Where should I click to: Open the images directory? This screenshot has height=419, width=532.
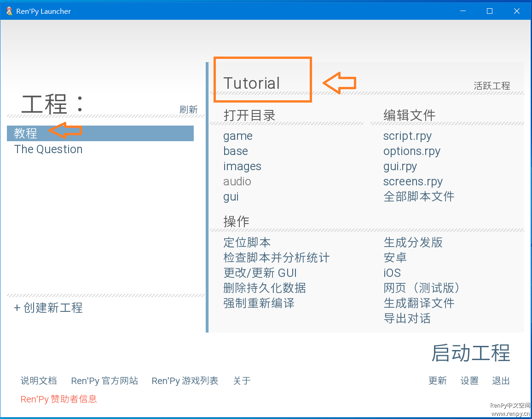(x=242, y=166)
